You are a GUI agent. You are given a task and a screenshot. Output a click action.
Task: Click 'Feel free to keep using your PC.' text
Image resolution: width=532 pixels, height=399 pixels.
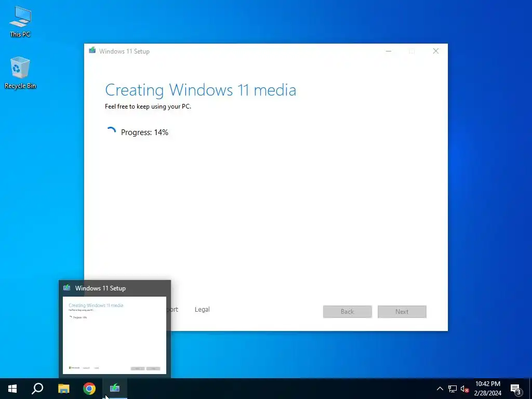coord(148,107)
